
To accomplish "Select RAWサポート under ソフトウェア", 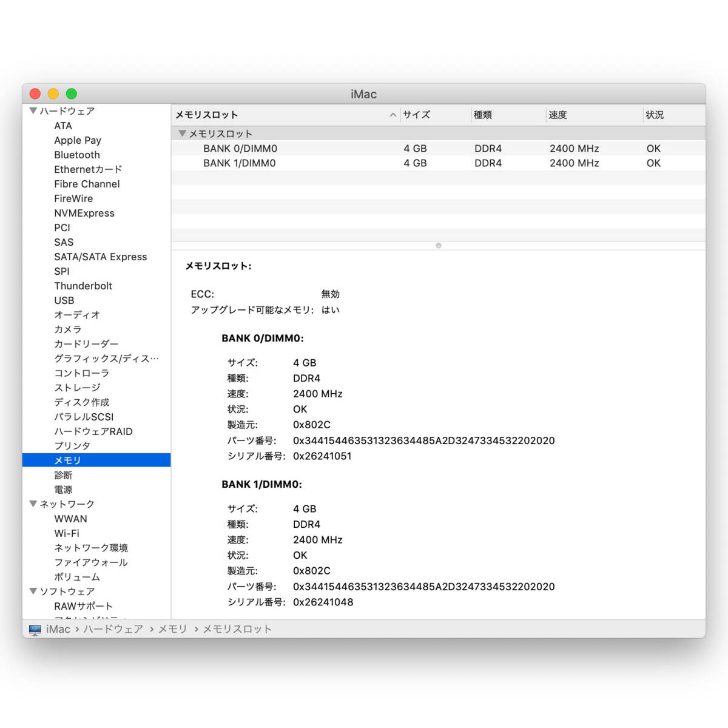I will (84, 606).
